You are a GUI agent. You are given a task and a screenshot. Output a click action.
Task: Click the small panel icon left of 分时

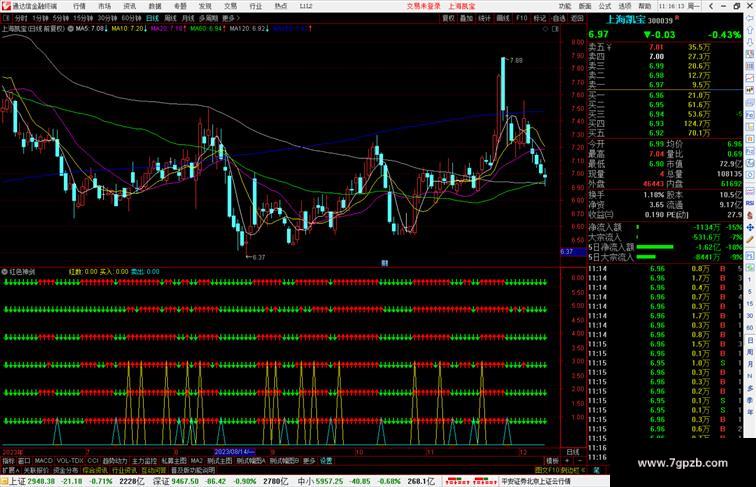[6, 18]
